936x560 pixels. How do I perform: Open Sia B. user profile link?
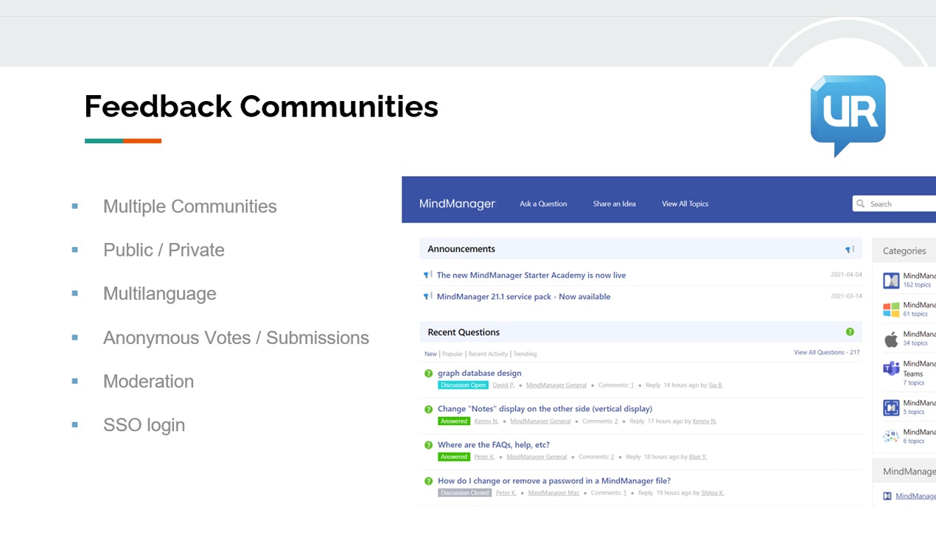click(x=716, y=385)
